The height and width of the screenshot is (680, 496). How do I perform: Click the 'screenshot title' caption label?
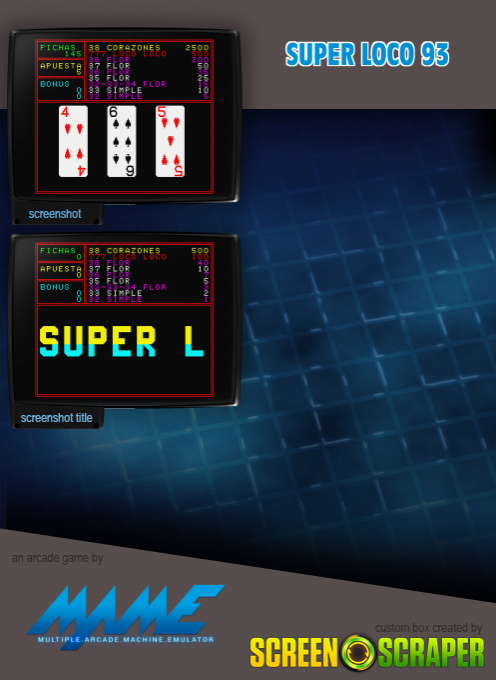pos(56,418)
